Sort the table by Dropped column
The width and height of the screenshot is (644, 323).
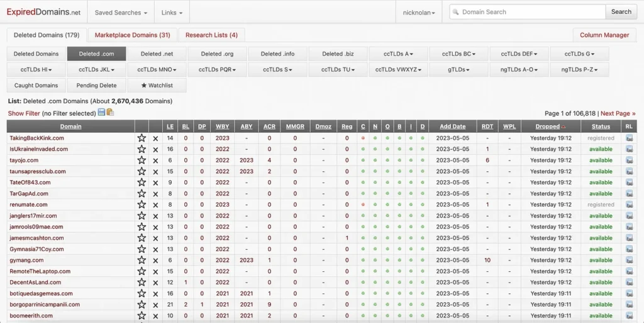pos(547,127)
